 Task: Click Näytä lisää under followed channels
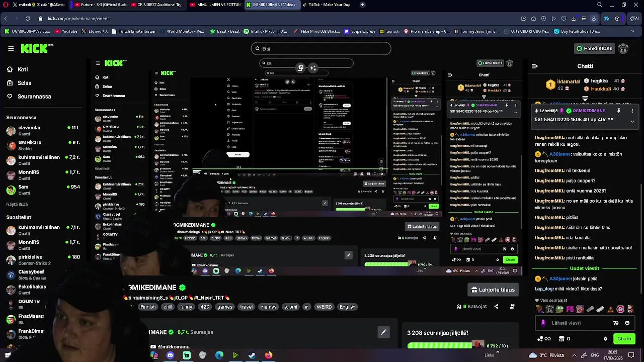[x=17, y=205]
